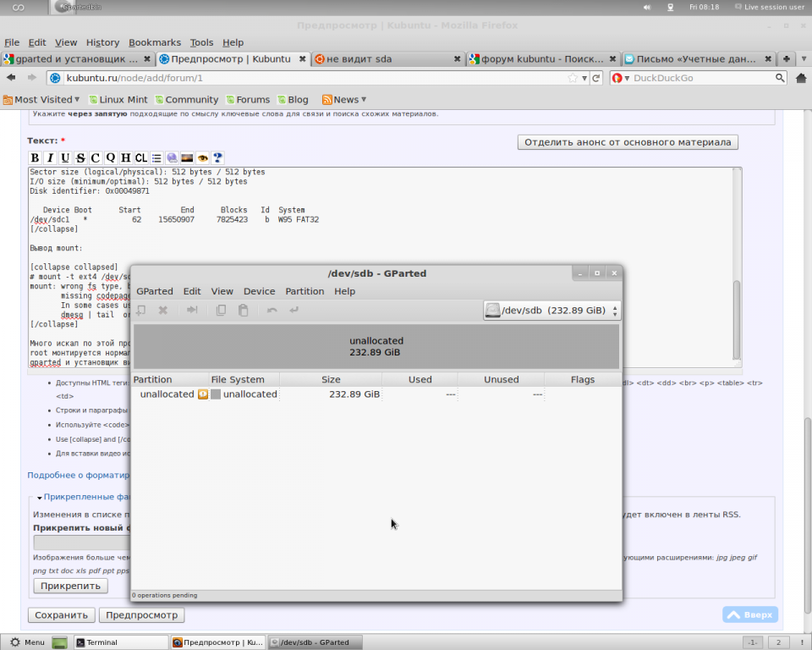Open Edit menu in GParted window
The image size is (812, 650).
(192, 291)
